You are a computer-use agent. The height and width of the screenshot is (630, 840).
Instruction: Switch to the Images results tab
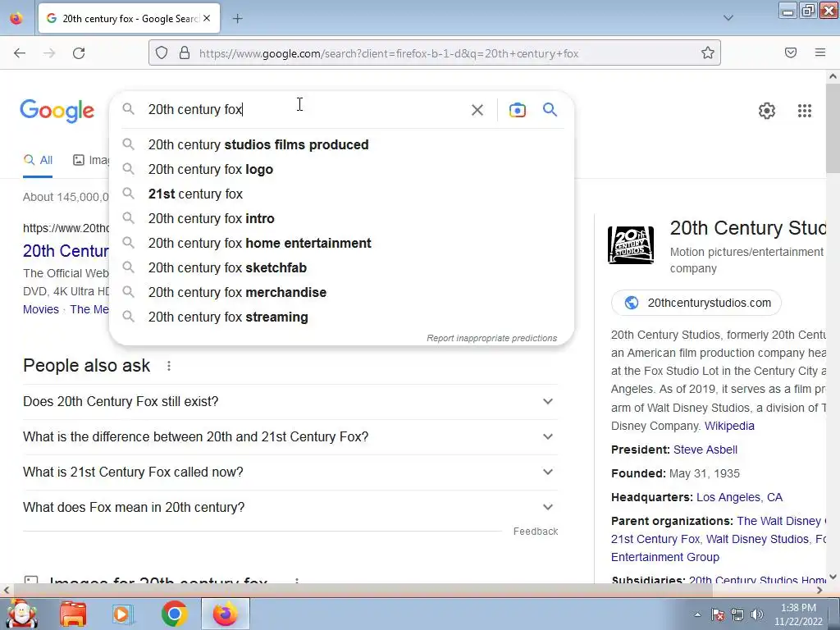click(91, 160)
